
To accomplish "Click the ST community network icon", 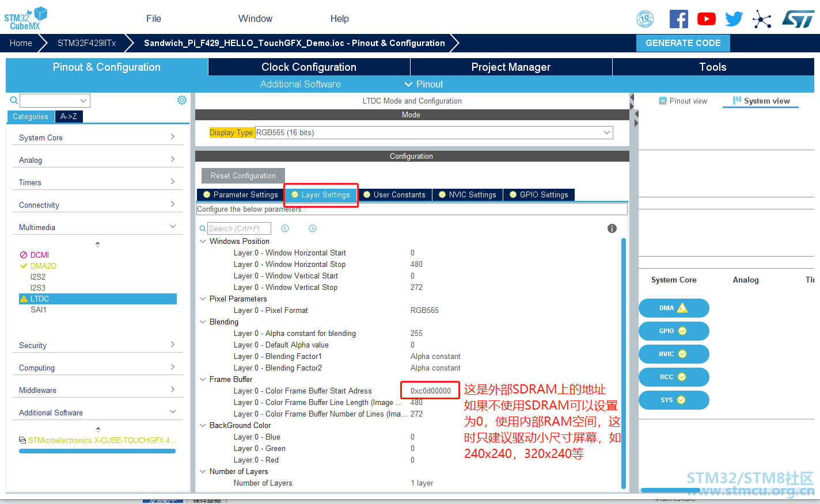I will (x=761, y=20).
